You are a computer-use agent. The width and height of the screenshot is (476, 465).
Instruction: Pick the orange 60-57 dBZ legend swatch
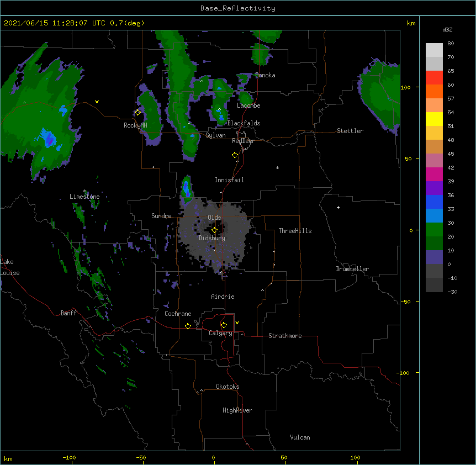point(434,91)
